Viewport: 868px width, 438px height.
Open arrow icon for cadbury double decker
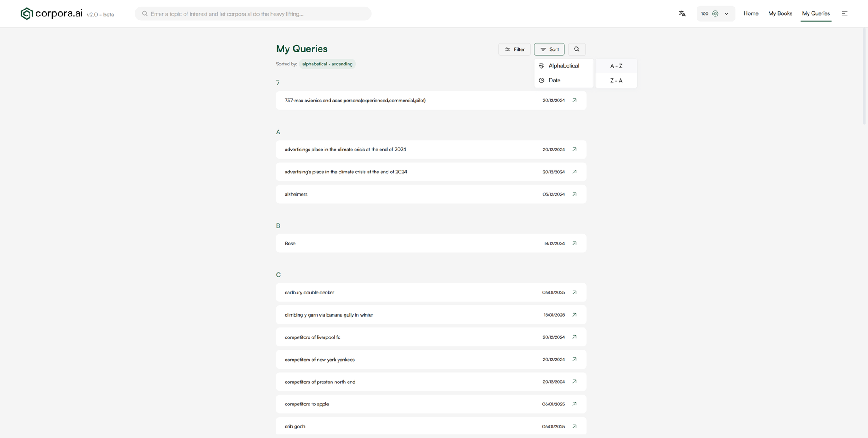click(x=574, y=292)
